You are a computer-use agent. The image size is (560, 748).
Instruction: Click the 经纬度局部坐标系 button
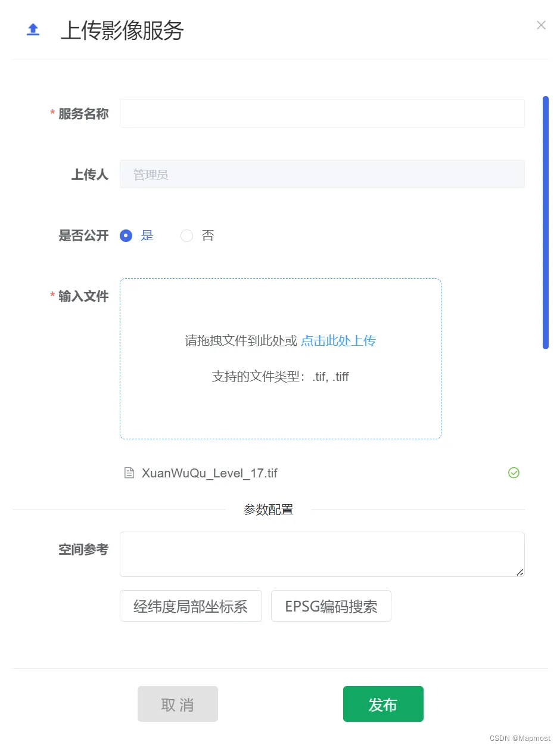click(x=191, y=606)
